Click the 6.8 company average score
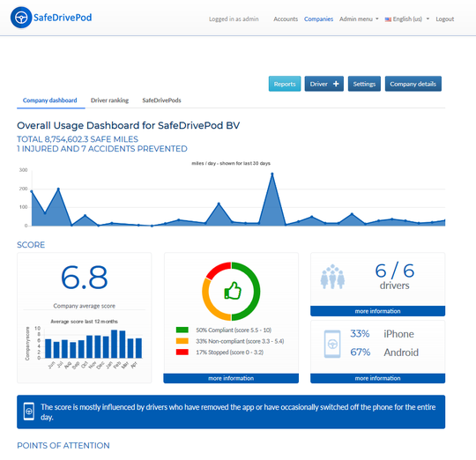The image size is (476, 460). point(84,278)
